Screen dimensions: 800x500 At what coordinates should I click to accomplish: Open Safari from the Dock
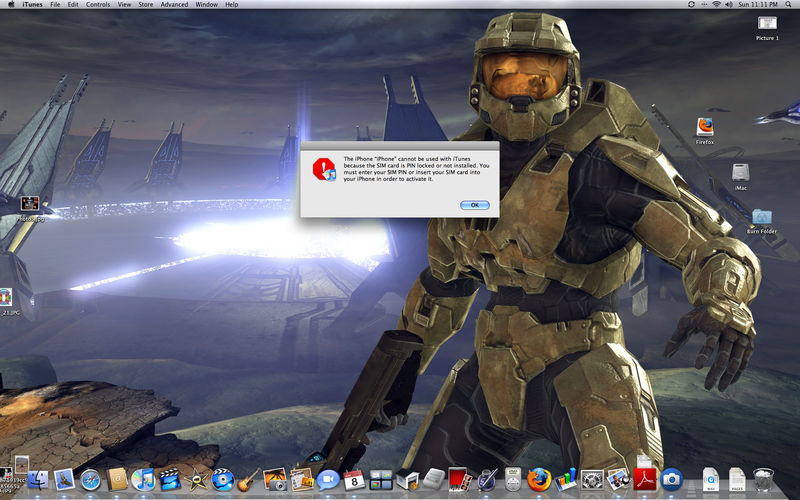91,480
